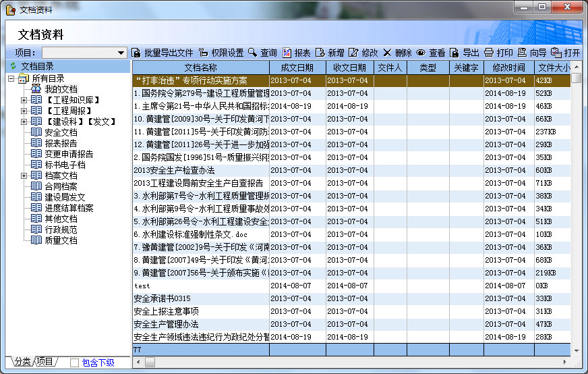
Task: Switch to the 项目 bottom tab
Action: 45,362
